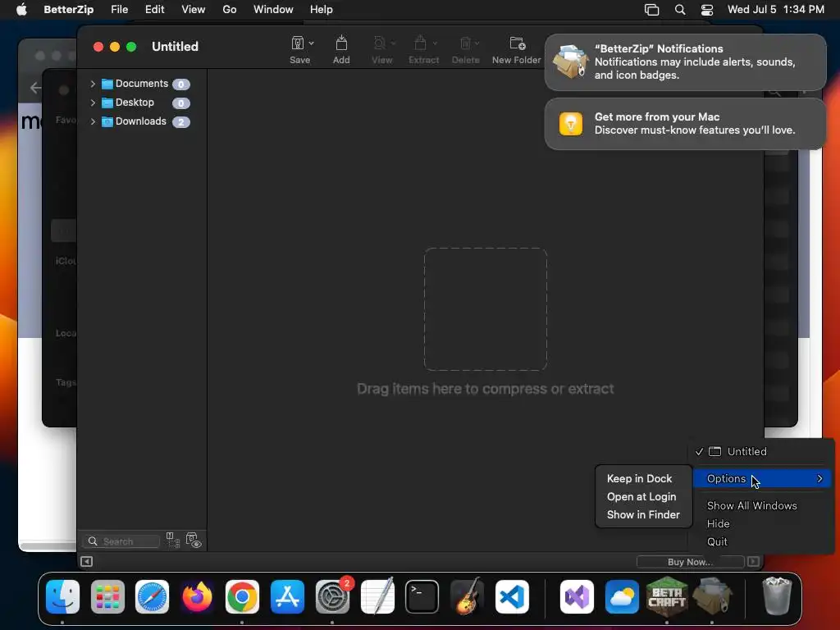Open Betacraft from the Dock
840x630 pixels.
click(x=667, y=596)
